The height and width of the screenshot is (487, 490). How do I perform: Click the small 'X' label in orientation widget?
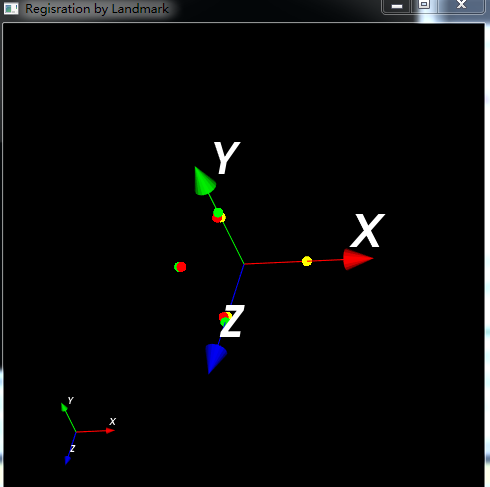(113, 422)
